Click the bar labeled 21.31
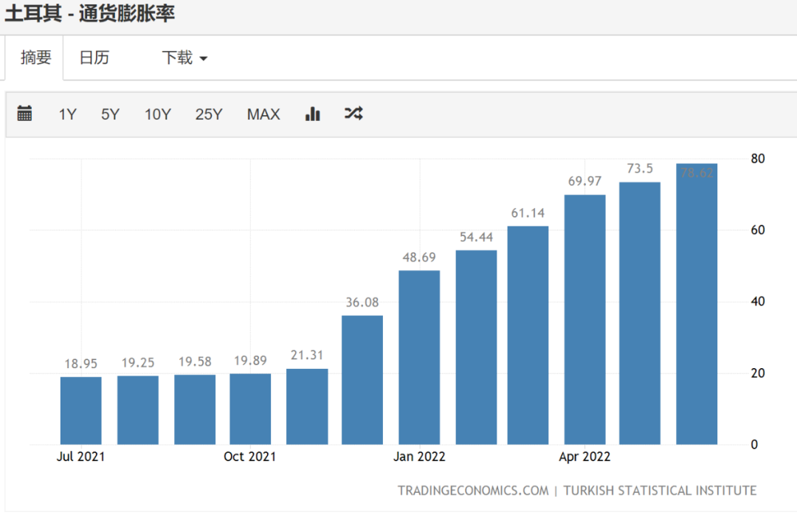This screenshot has height=532, width=797. click(307, 407)
